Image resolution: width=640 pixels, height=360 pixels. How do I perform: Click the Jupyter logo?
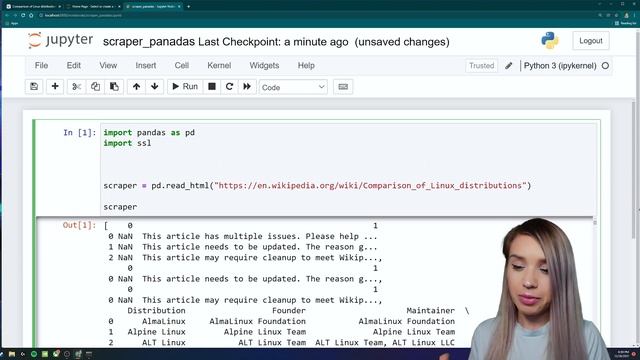point(60,40)
